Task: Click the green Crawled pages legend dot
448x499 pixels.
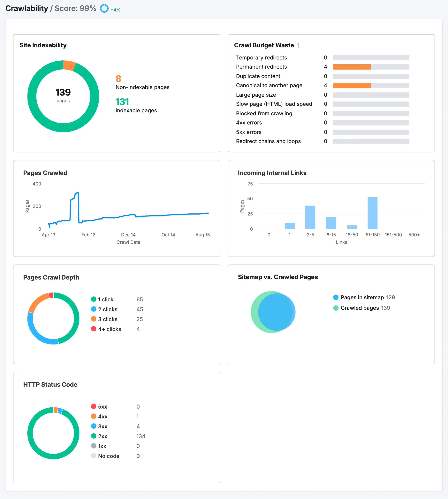Action: pos(336,308)
